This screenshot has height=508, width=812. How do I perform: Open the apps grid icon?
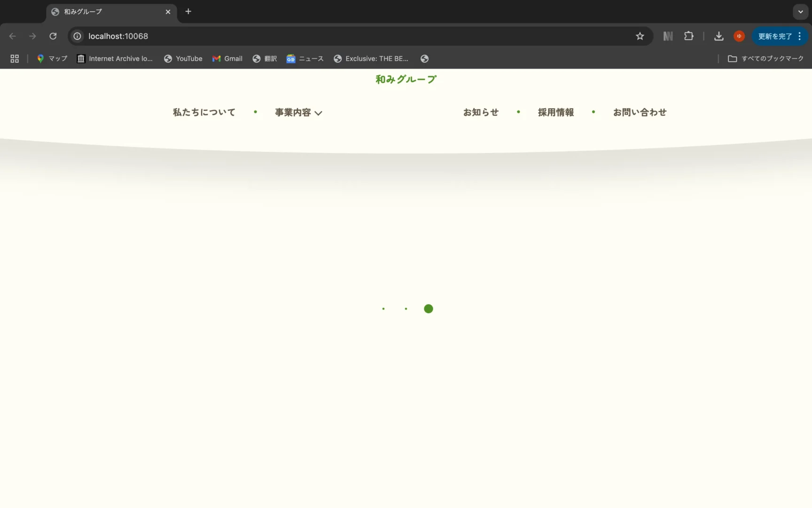[x=15, y=59]
